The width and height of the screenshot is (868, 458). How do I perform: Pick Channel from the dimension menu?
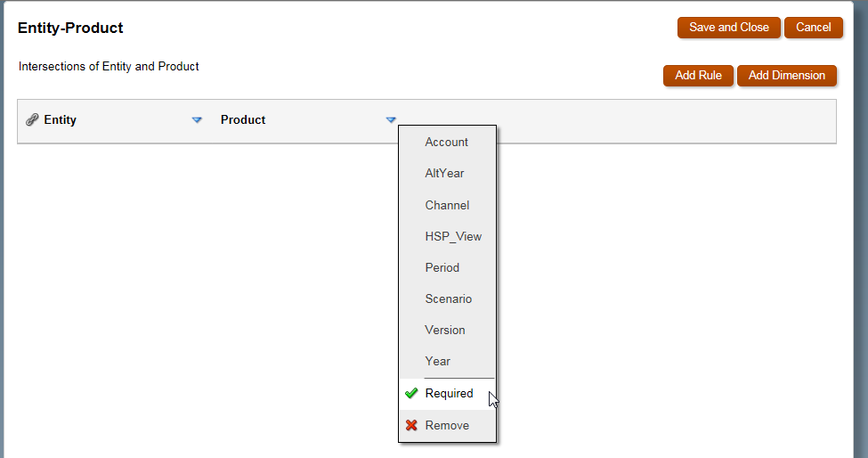(x=447, y=206)
